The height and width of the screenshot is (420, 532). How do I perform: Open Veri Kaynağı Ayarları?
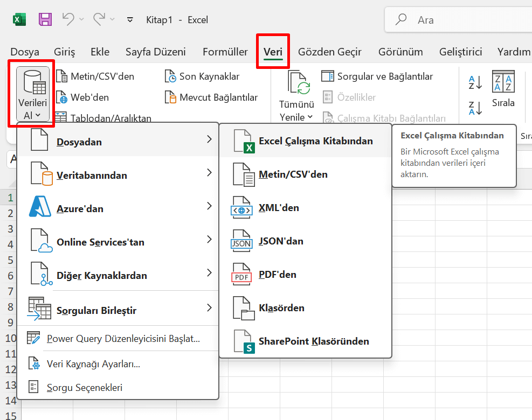pyautogui.click(x=118, y=364)
